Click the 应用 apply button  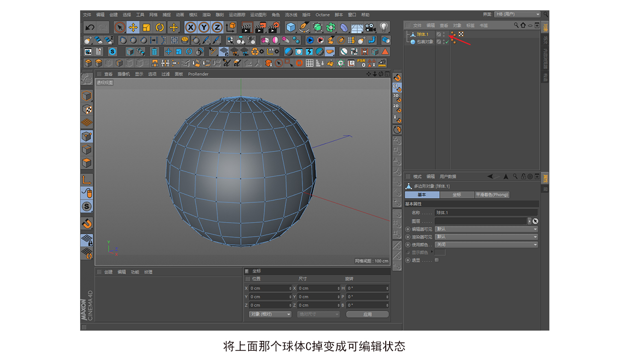(368, 314)
